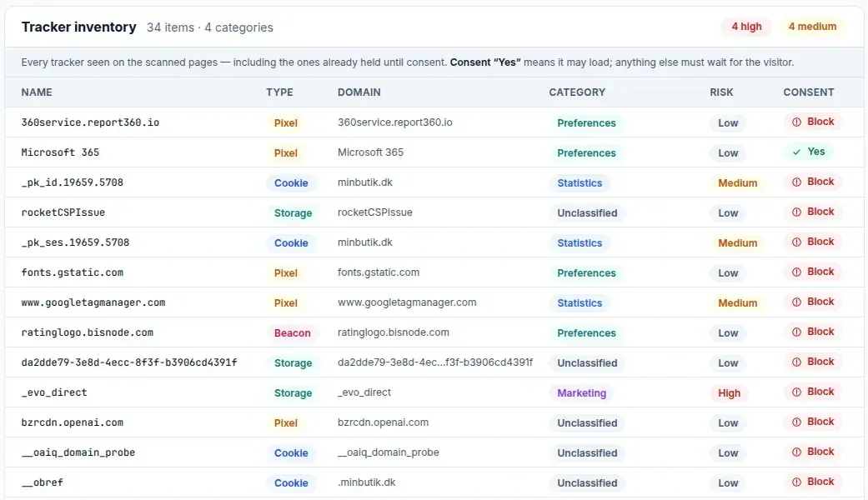Click the Beacon type pill for ratinglogo.bisnode.com

[x=293, y=333]
